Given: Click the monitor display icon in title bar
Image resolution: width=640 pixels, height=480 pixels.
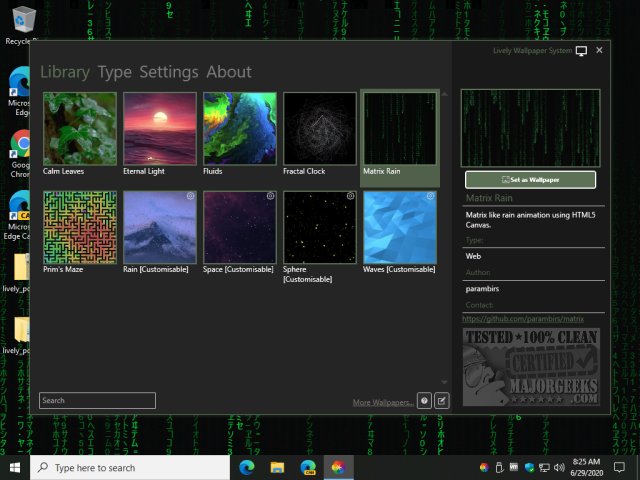Looking at the screenshot, I should tap(581, 50).
